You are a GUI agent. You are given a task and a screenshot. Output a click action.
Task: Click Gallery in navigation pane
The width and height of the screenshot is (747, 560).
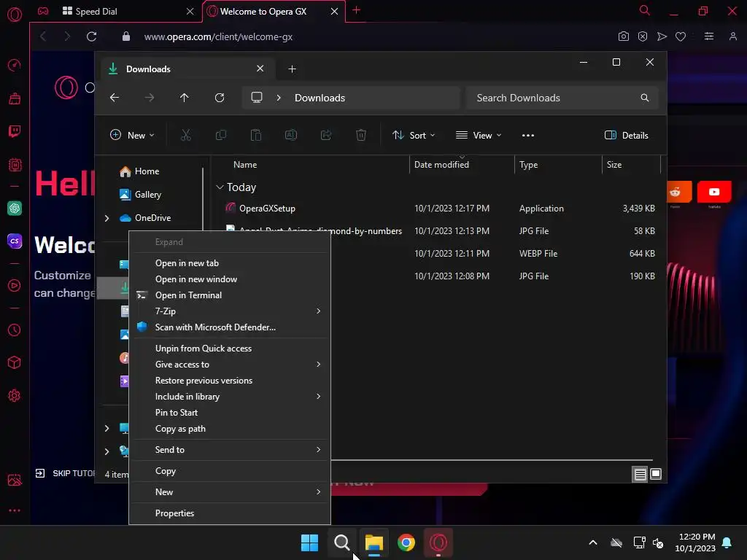pyautogui.click(x=147, y=194)
